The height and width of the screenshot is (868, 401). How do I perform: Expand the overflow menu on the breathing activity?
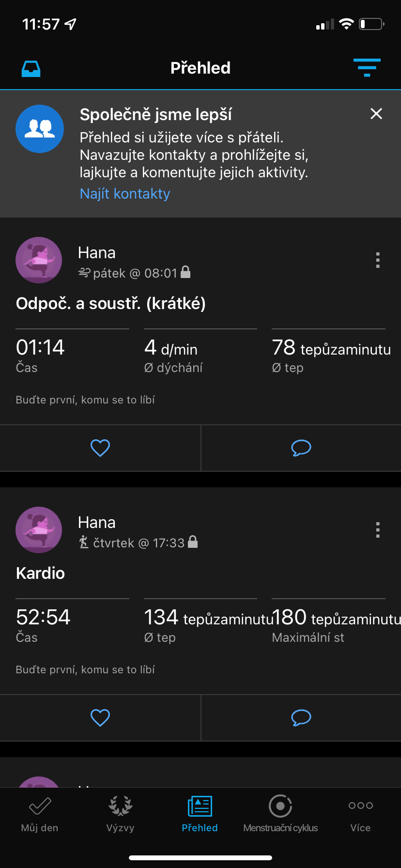point(377,260)
